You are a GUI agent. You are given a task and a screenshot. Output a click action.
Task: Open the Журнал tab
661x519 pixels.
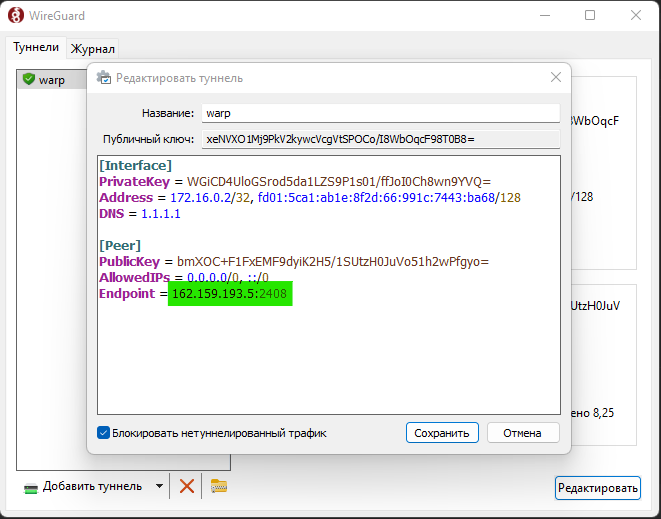[93, 48]
